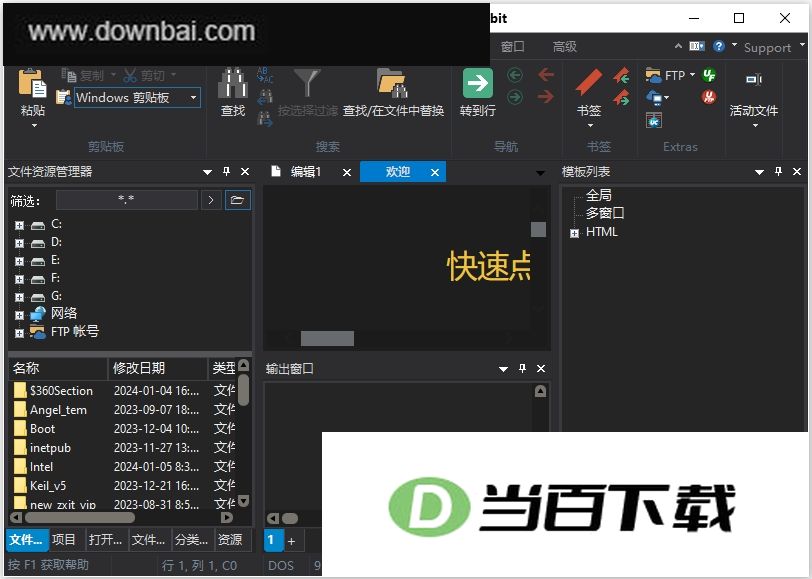Open File Explorer panel dropdown arrow
Screen dimensions: 812x579
207,172
